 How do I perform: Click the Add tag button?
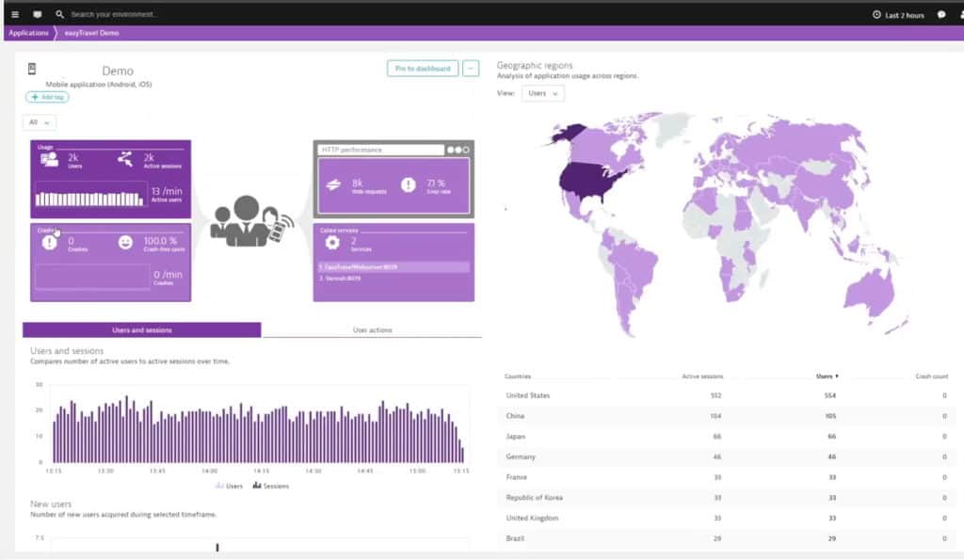47,97
